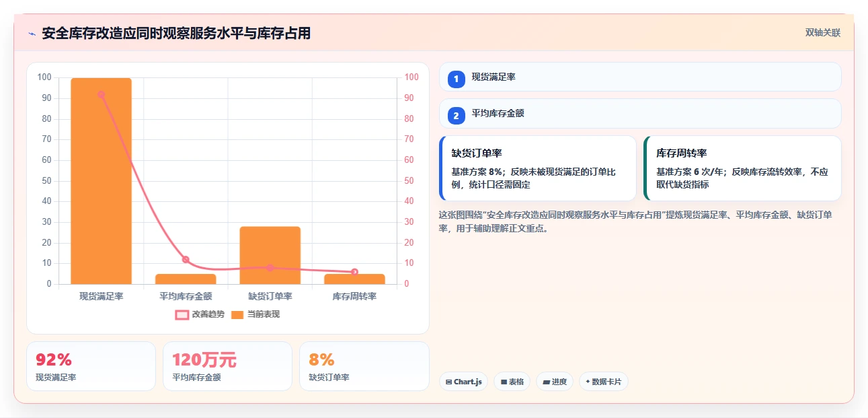
Task: Click the trend line point above 平均库存金额
Action: pos(186,259)
